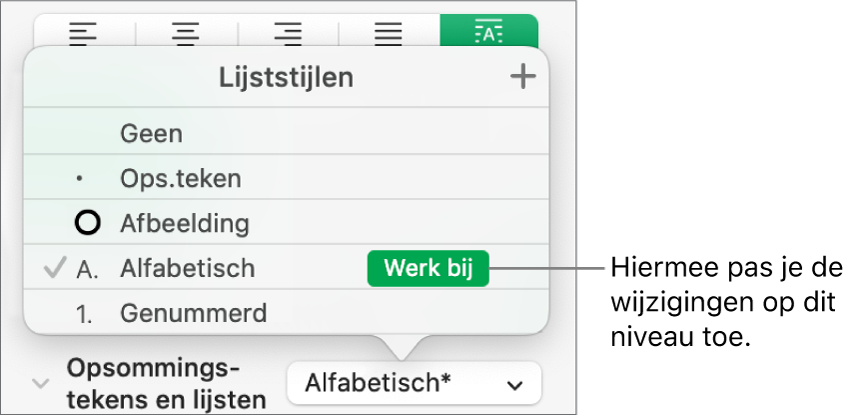Add a new list style with plus
Image resolution: width=854 pixels, height=417 pixels.
click(523, 78)
